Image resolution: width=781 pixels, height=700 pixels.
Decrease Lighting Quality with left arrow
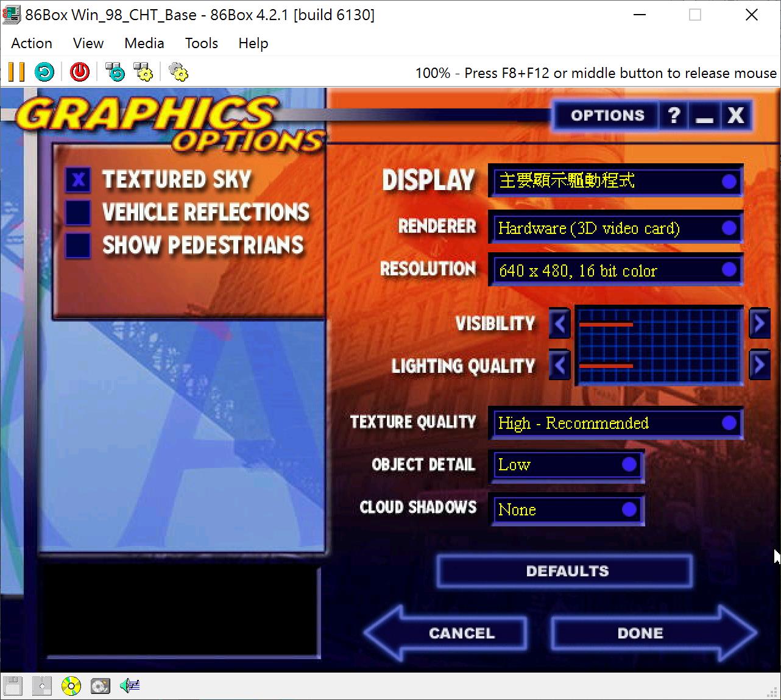pyautogui.click(x=560, y=365)
